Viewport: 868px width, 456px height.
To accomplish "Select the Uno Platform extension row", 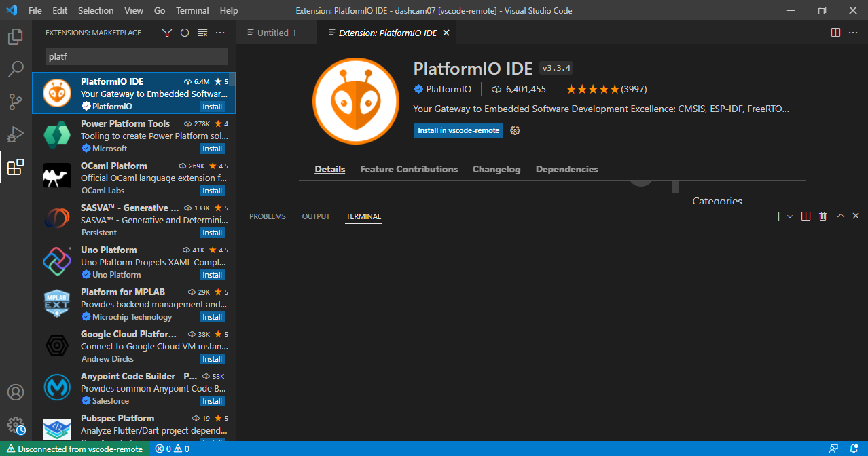I will click(x=134, y=262).
